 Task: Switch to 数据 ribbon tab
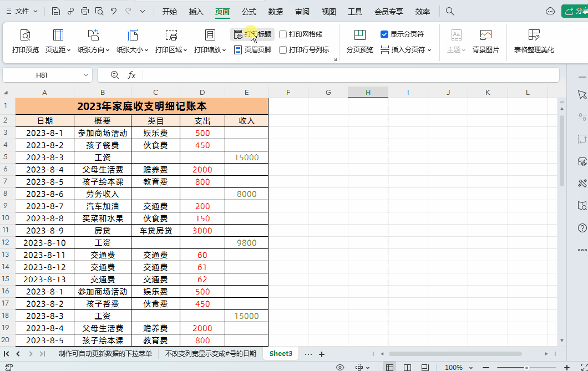point(276,12)
